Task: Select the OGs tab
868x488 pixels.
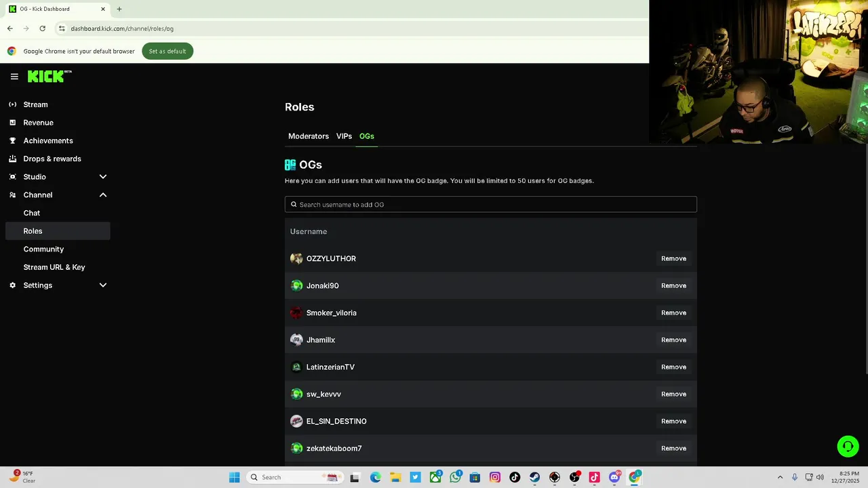Action: tap(367, 136)
